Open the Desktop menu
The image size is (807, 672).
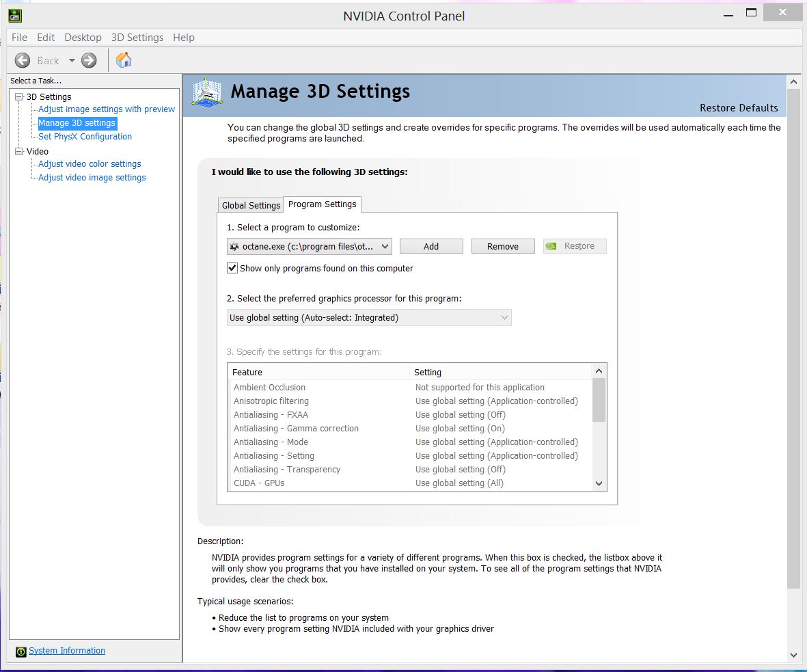coord(83,37)
